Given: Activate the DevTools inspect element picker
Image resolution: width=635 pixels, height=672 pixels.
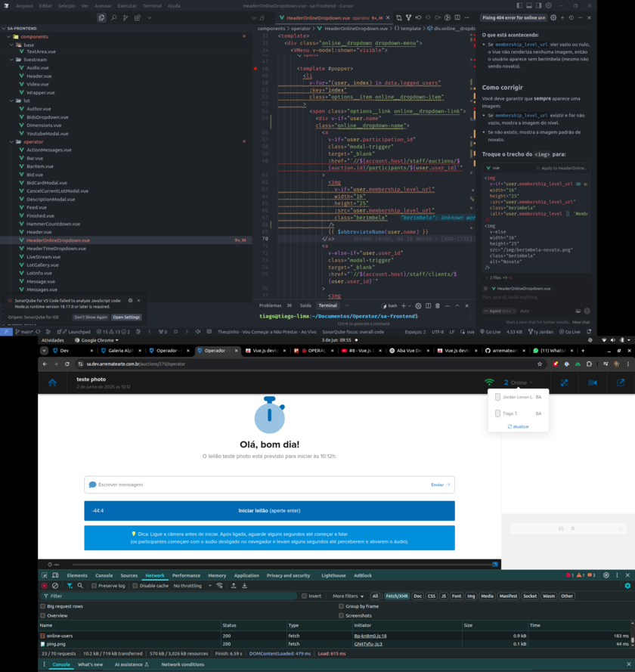Looking at the screenshot, I should click(45, 575).
